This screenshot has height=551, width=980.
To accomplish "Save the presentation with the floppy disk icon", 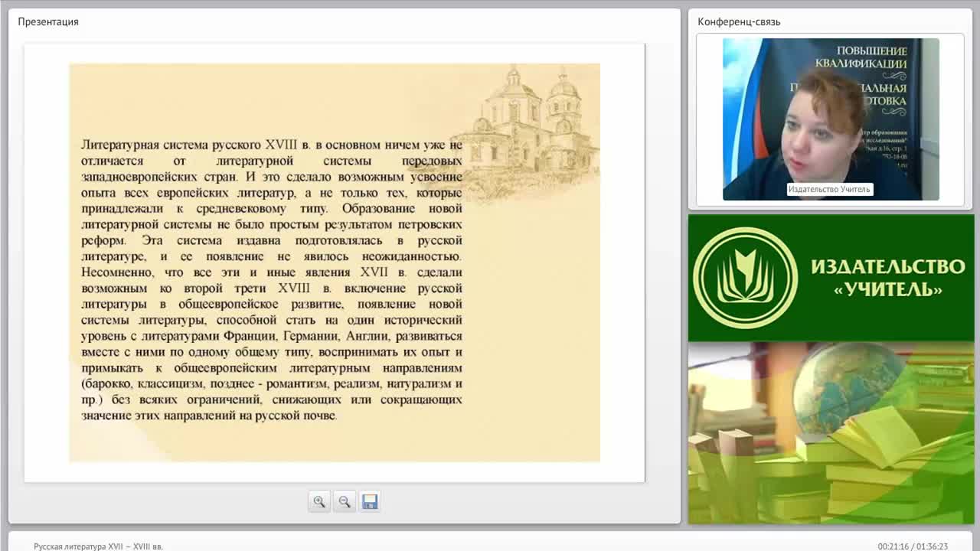I will coord(370,501).
